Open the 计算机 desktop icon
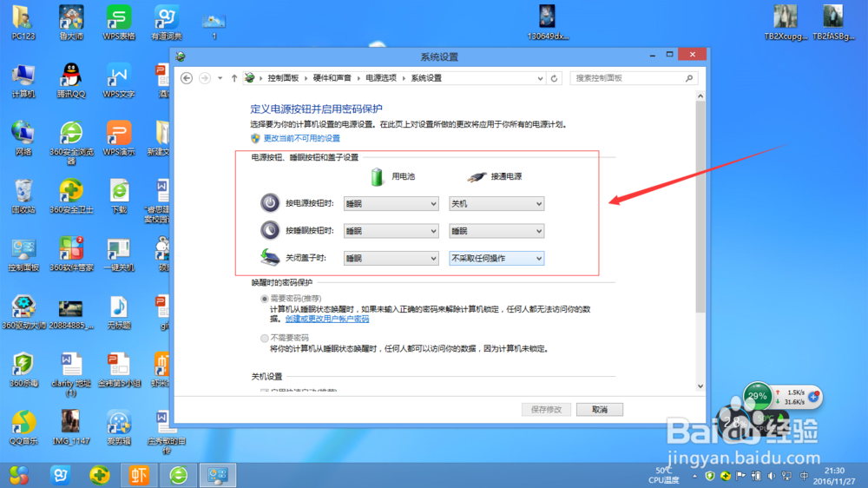Image resolution: width=868 pixels, height=488 pixels. 23,80
